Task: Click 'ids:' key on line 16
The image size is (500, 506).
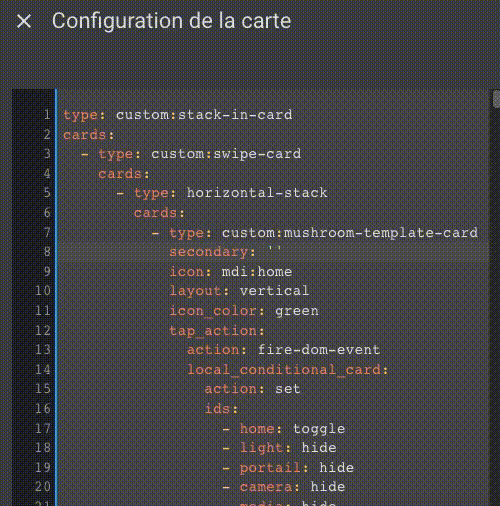Action: (221, 409)
